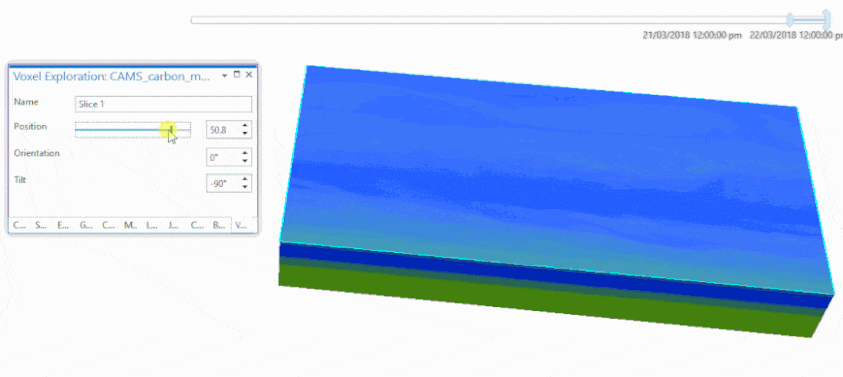Close the Voxel Exploration pane
Image resolution: width=843 pixels, height=377 pixels.
[x=249, y=75]
